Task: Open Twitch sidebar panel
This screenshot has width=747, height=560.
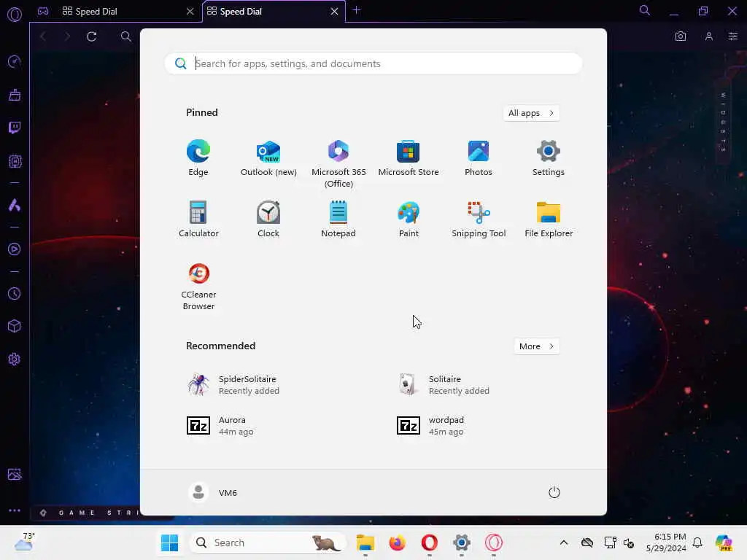Action: 15,128
